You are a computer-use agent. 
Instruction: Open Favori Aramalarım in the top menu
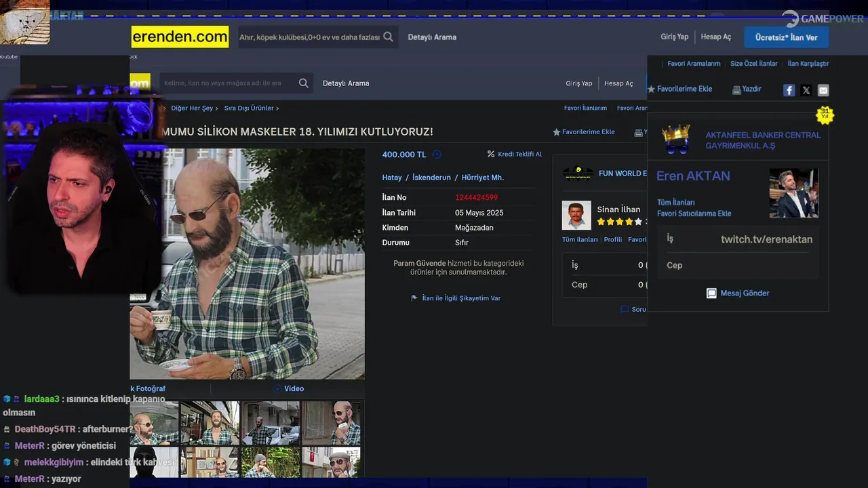coord(694,64)
